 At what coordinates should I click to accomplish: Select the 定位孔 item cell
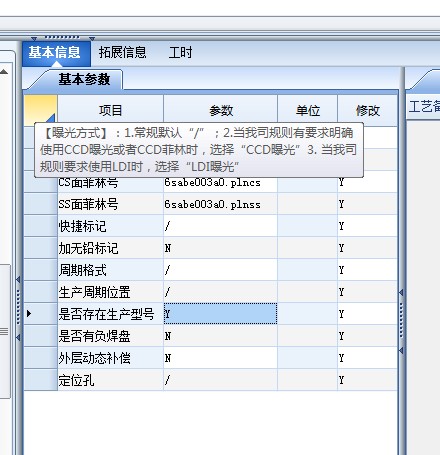click(110, 380)
